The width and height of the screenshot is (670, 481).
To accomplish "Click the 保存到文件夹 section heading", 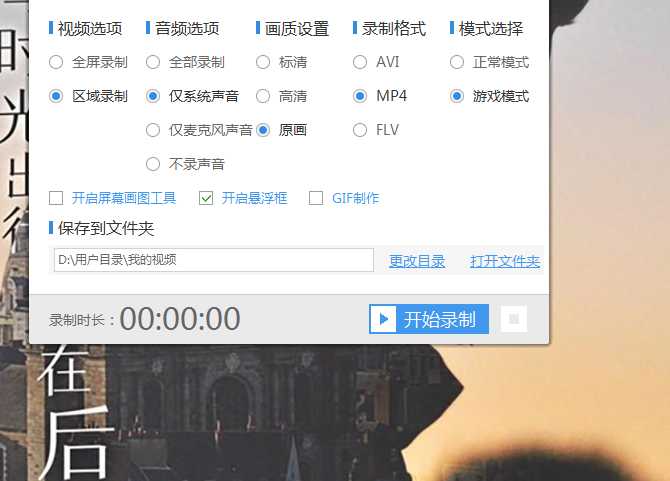I will (106, 228).
